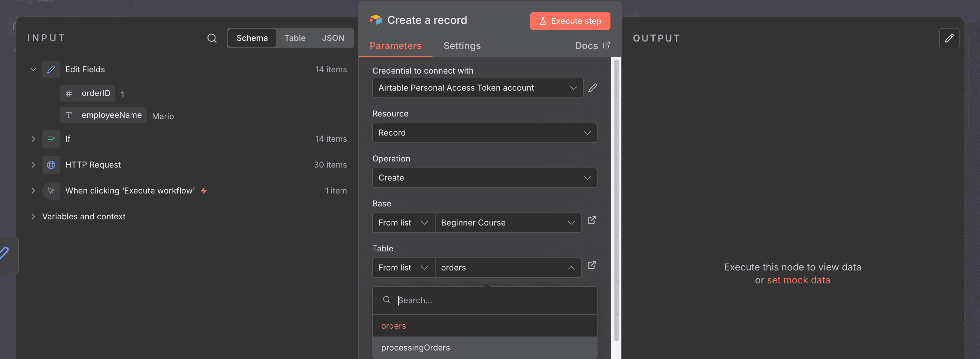Click the HTTP Request globe icon
This screenshot has width=980, height=359.
click(51, 165)
